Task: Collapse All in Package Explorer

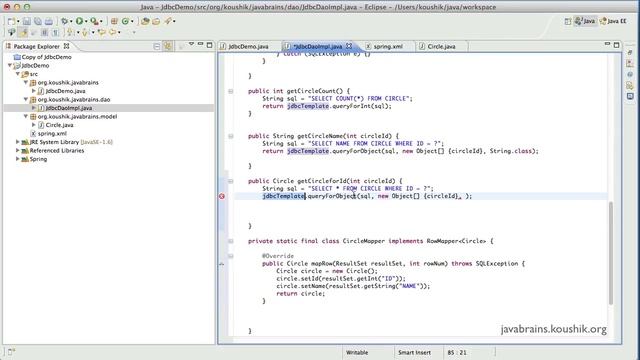Action: point(157,46)
